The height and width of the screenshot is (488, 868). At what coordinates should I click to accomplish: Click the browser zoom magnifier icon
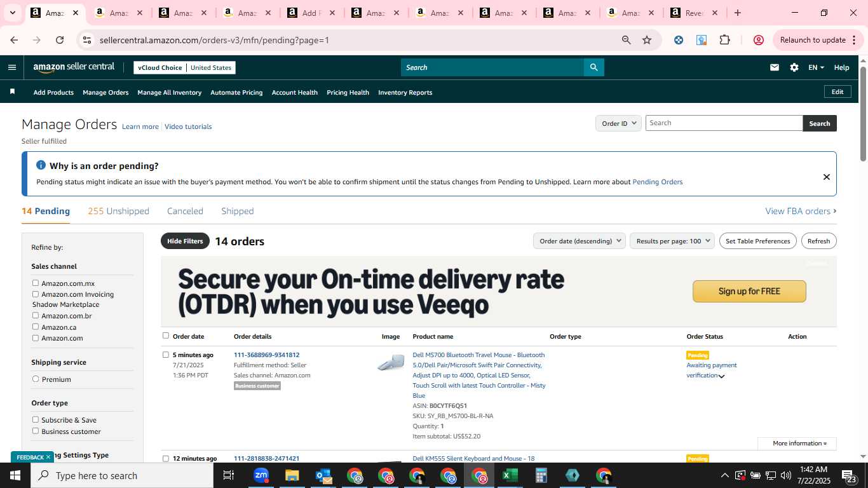[x=627, y=40]
